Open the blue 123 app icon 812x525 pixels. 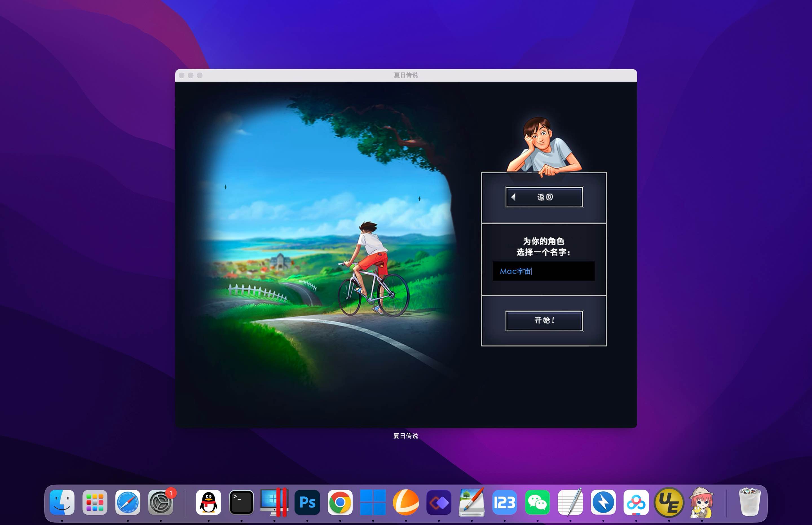point(504,502)
